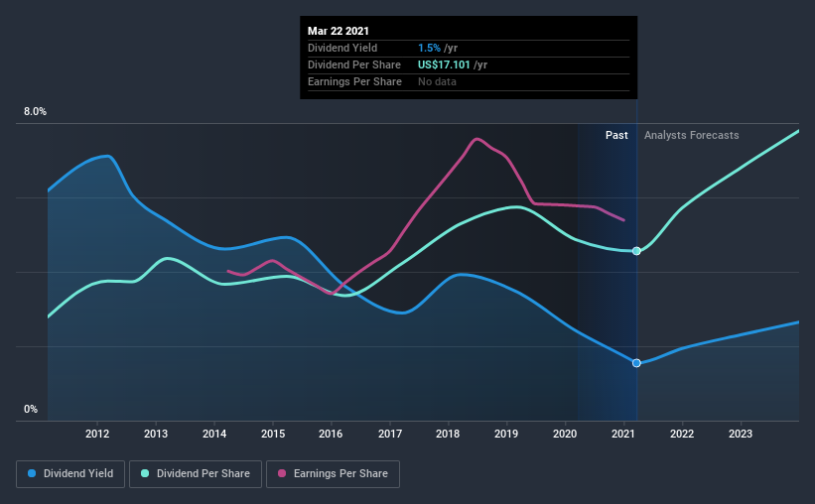Click the 2022 x-axis label
Viewport: 815px width, 504px height.
coord(682,434)
